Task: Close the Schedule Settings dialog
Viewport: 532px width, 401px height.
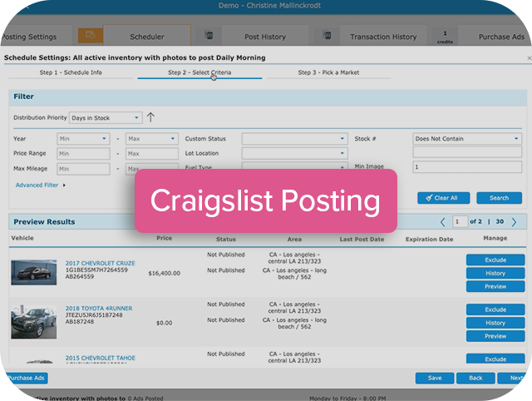Action: click(528, 57)
